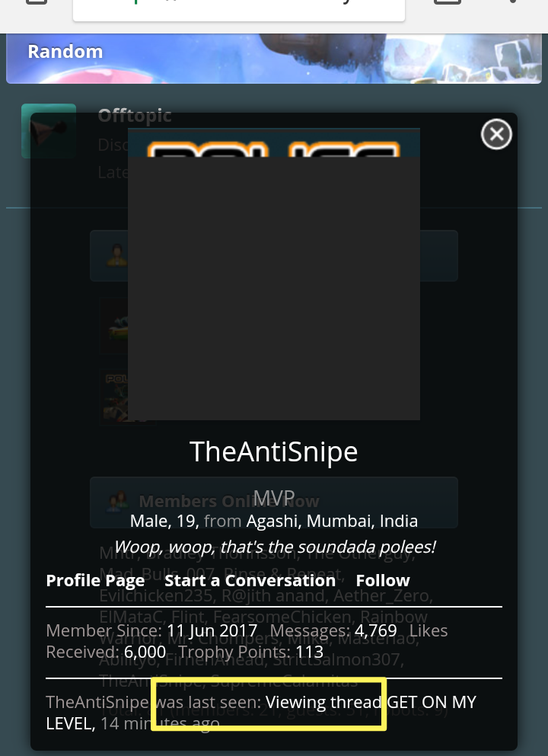Open the browser overflow menu icon

point(513,2)
